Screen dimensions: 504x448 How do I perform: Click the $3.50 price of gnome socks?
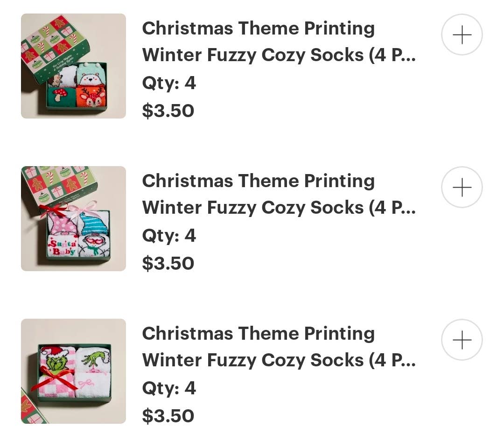tap(168, 264)
